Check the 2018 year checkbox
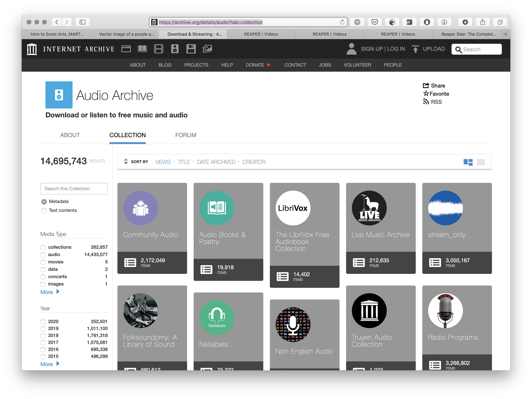Viewport: 532px width, 399px height. pos(43,336)
